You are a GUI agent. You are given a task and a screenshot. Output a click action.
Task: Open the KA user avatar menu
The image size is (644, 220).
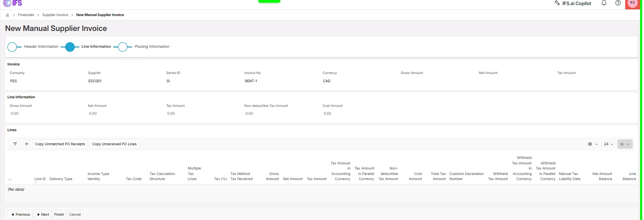coord(632,3)
